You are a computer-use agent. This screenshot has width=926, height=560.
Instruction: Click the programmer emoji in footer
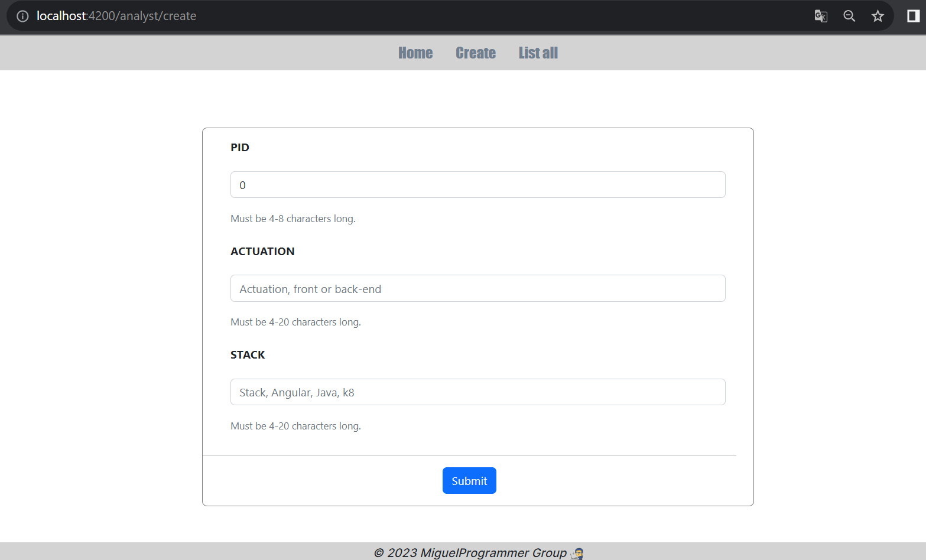(577, 554)
